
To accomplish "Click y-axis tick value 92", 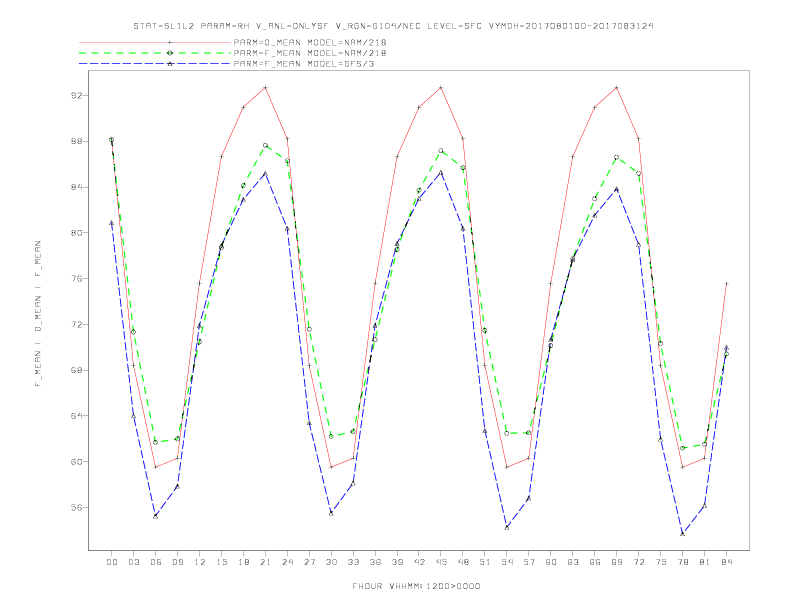I will pyautogui.click(x=77, y=95).
